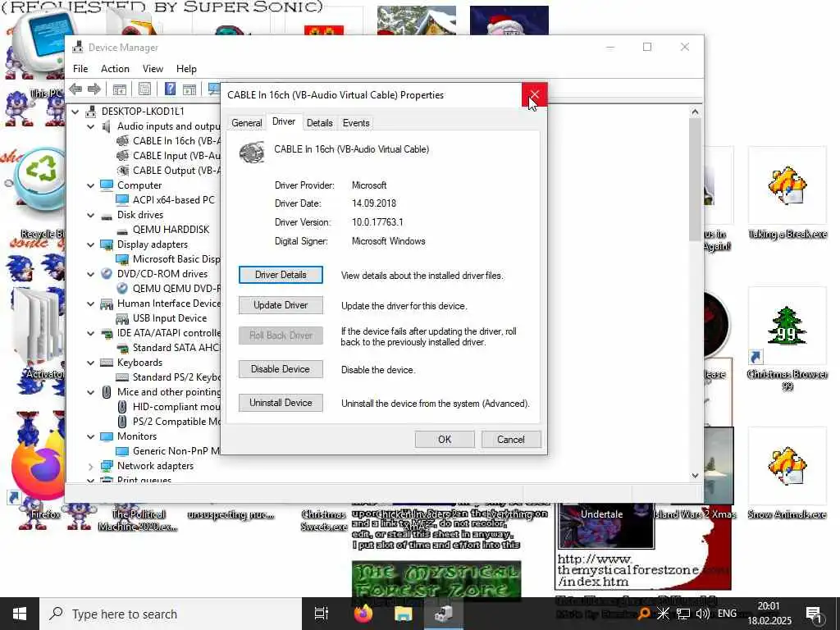Image resolution: width=840 pixels, height=630 pixels.
Task: Click the Microsoft Basic Display adapter icon
Action: click(123, 259)
